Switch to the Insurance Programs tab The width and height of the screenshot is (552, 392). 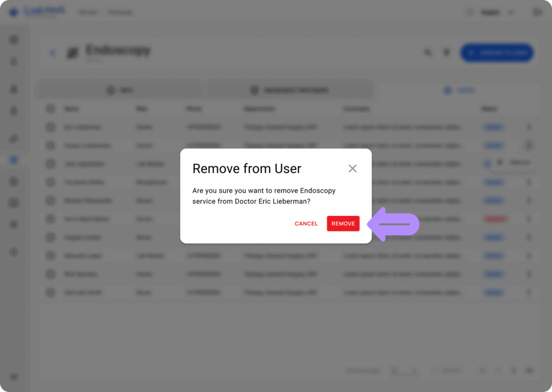(290, 90)
